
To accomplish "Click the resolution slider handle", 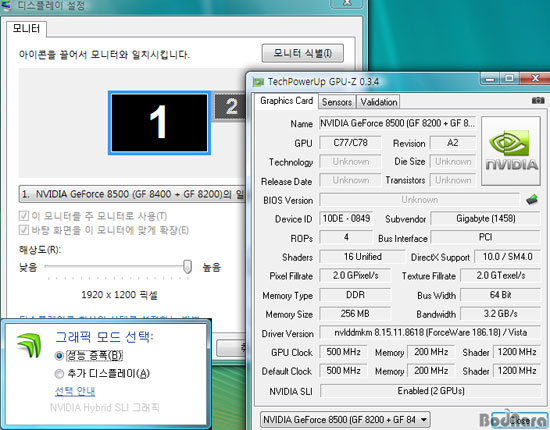I will (188, 267).
